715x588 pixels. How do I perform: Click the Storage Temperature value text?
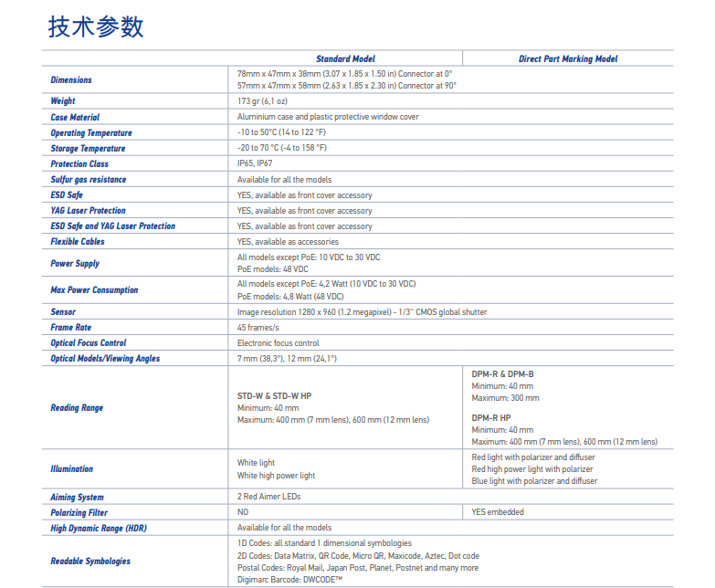coord(281,148)
